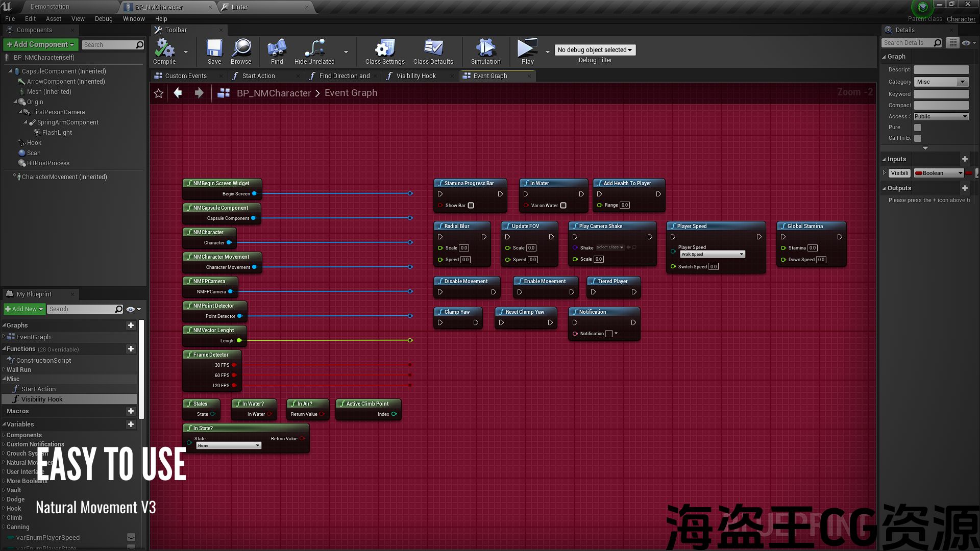
Task: Toggle the Hide Unrelated icon
Action: 314,49
